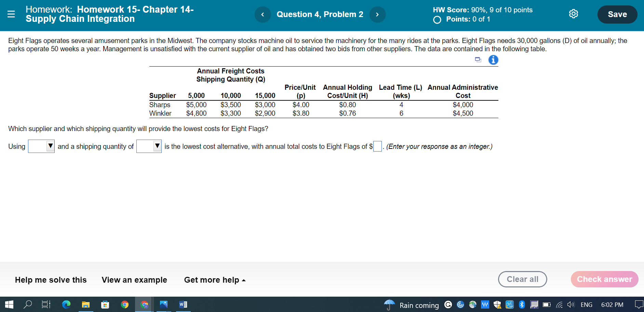This screenshot has height=312, width=644.
Task: Click the Sharps supplier row name
Action: 160,105
